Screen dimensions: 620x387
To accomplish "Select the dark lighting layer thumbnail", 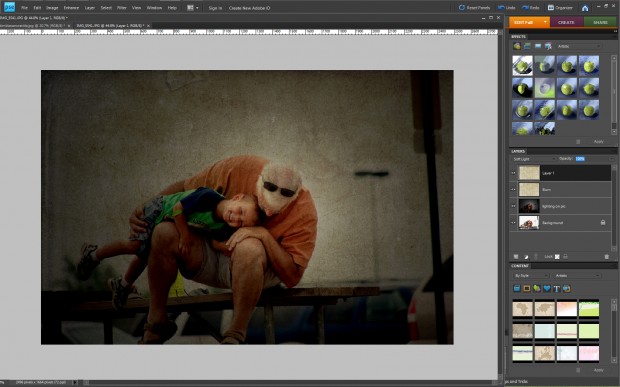I will (529, 206).
